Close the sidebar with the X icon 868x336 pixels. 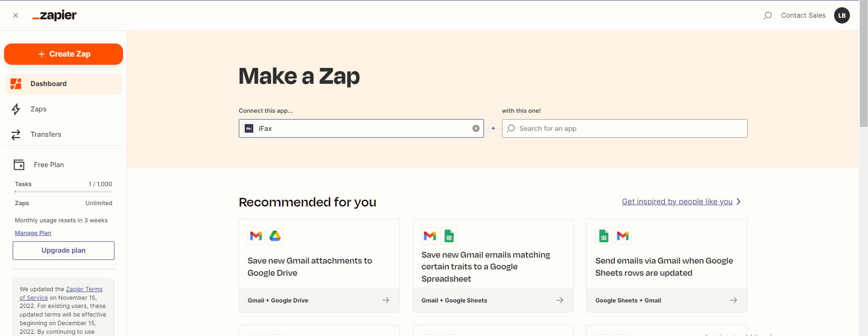tap(16, 15)
